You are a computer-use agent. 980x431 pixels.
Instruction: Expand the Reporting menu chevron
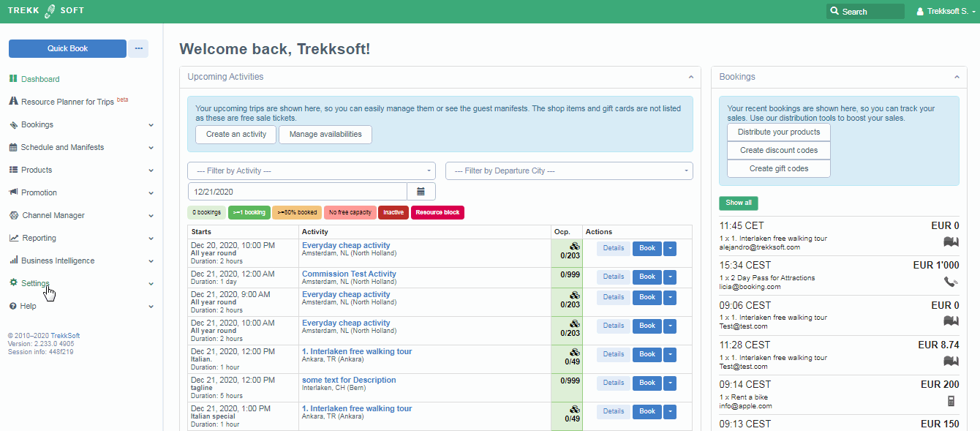click(151, 239)
